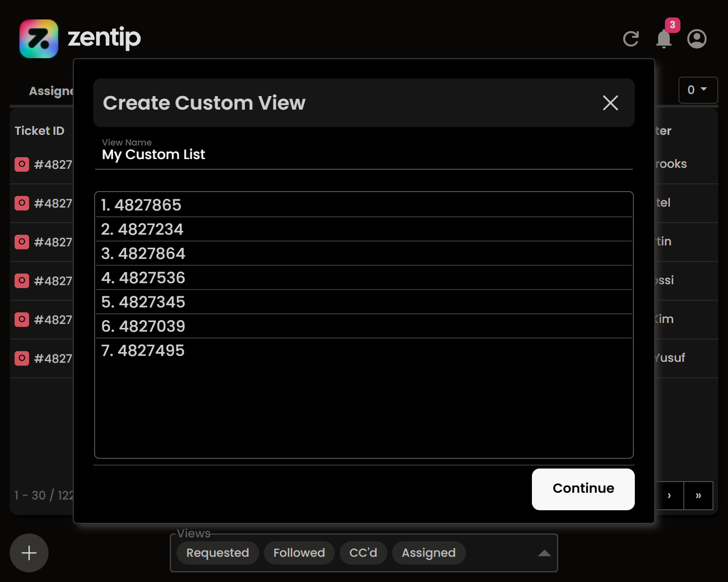Image resolution: width=728 pixels, height=582 pixels.
Task: Open notifications bell with 3 badge
Action: [x=664, y=38]
